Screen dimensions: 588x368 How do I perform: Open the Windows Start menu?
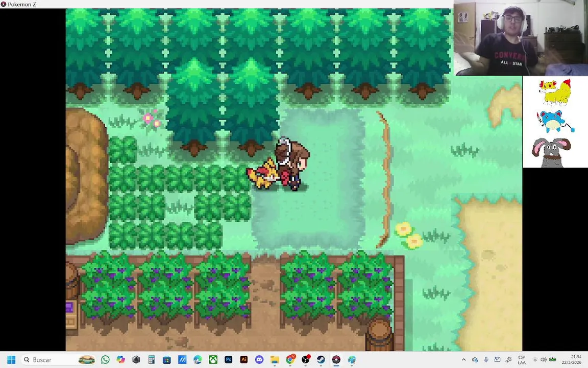(x=11, y=360)
